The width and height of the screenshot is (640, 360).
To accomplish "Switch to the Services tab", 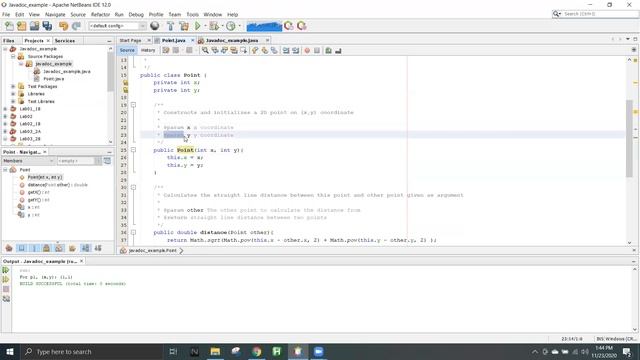I will [64, 41].
